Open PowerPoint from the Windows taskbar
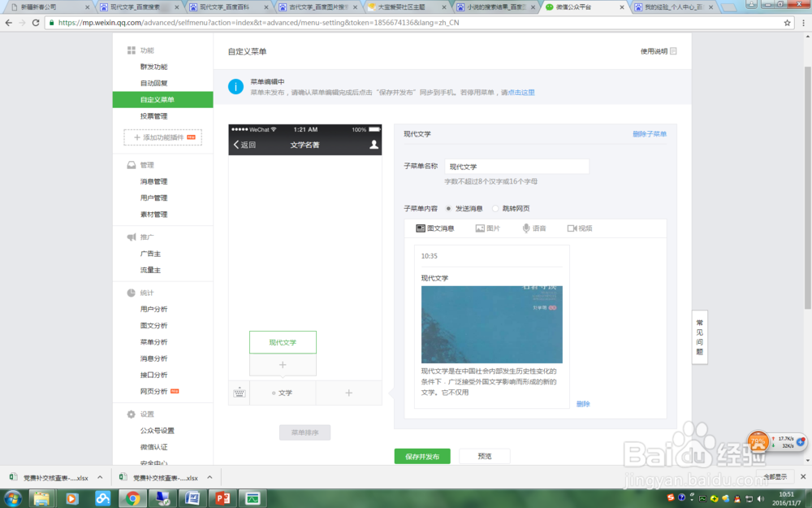The height and width of the screenshot is (508, 812). tap(222, 498)
